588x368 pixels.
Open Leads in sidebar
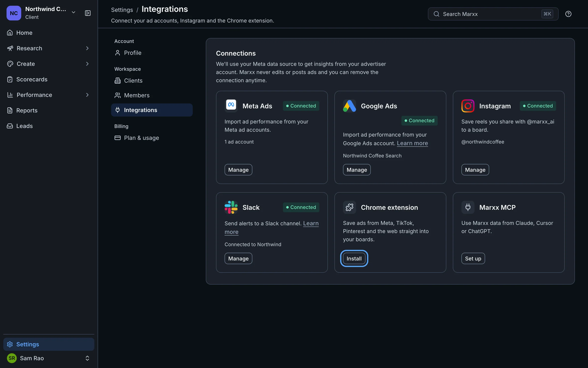point(49,126)
